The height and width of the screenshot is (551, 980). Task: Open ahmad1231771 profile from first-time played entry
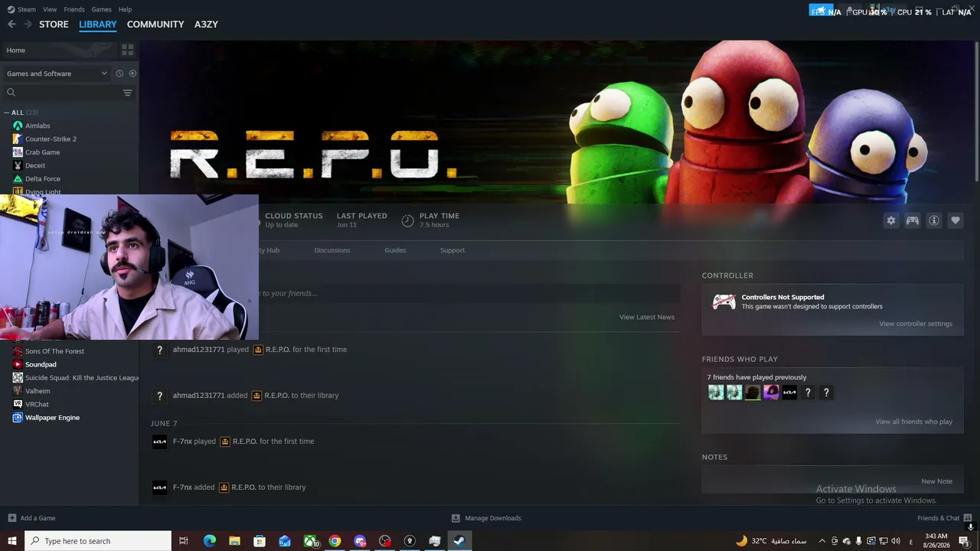199,350
